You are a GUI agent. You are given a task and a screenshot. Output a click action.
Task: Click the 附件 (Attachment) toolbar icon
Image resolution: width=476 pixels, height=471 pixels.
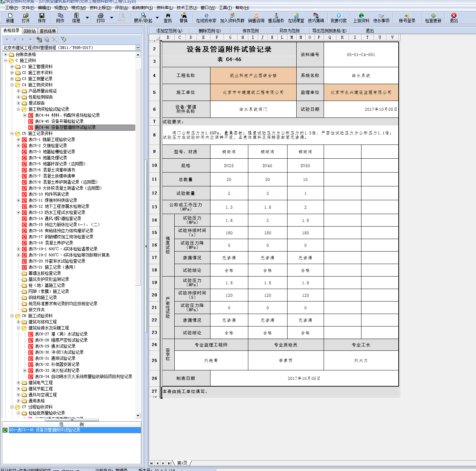pyautogui.click(x=60, y=18)
